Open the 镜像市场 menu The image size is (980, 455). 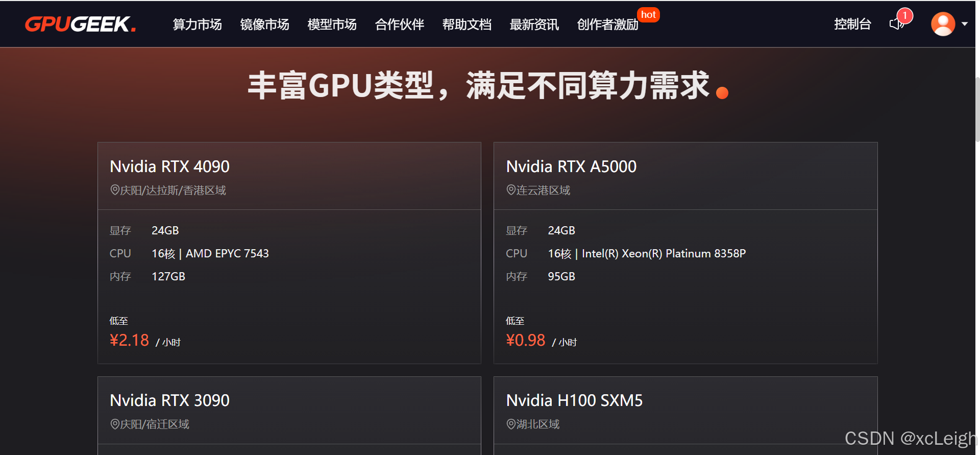[264, 25]
